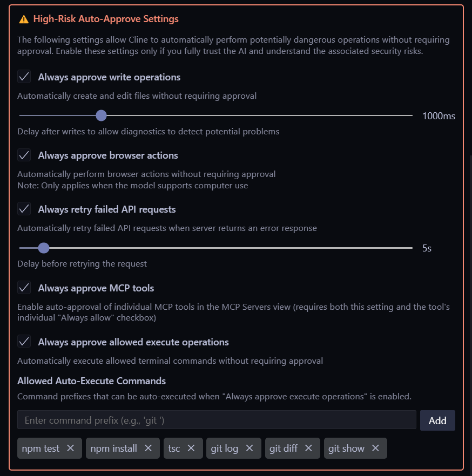Click the tsc command tag label

pos(174,448)
